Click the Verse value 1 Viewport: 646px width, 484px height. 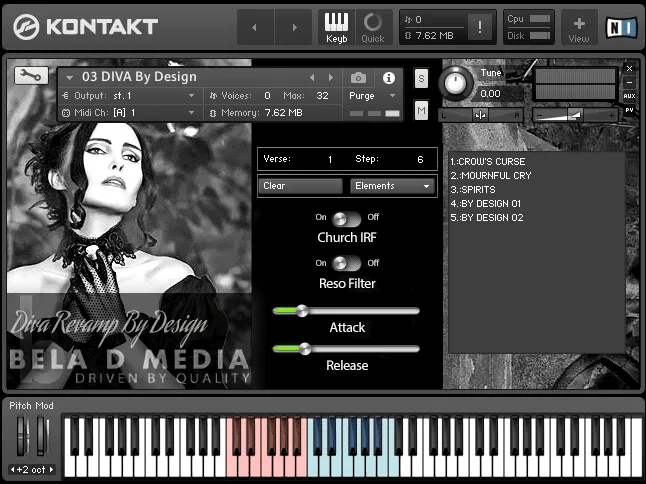(x=330, y=159)
